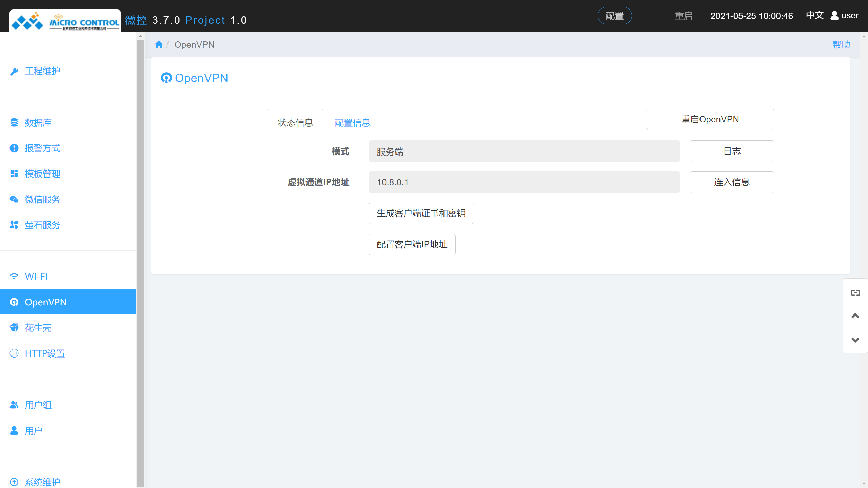Switch to the 配置信息 tab
868x488 pixels.
352,123
